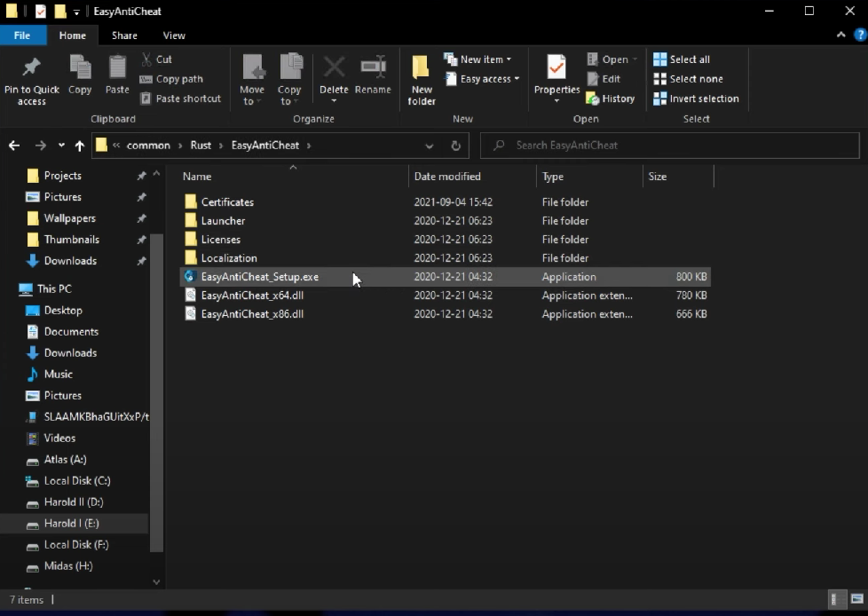
Task: Open Properties from the ribbon
Action: pyautogui.click(x=556, y=68)
